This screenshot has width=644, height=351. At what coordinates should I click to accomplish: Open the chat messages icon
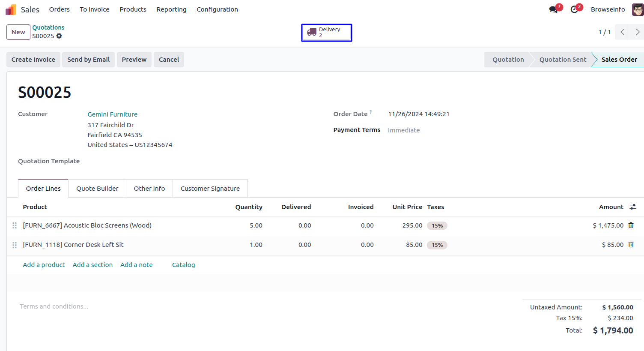tap(553, 9)
